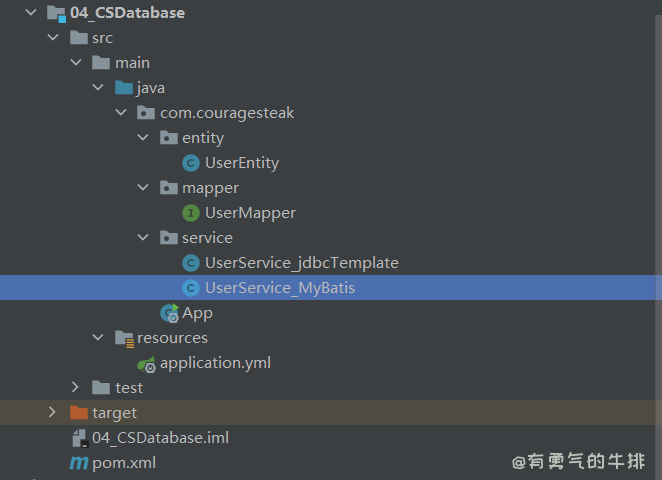The height and width of the screenshot is (480, 662).
Task: Click the UserEntity class icon
Action: pyautogui.click(x=190, y=163)
